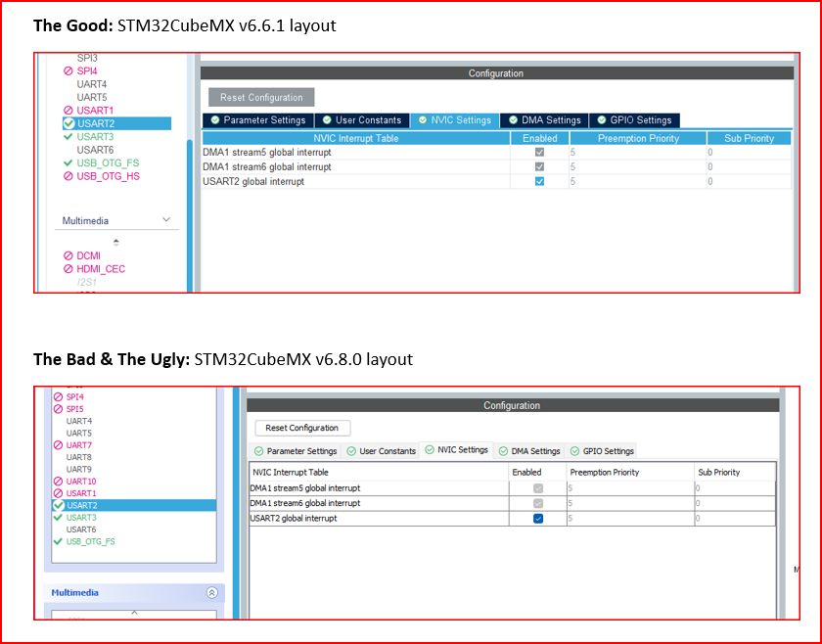Click the sort arrows under Multimedia in v6.6.1
This screenshot has width=822, height=644.
pyautogui.click(x=115, y=243)
